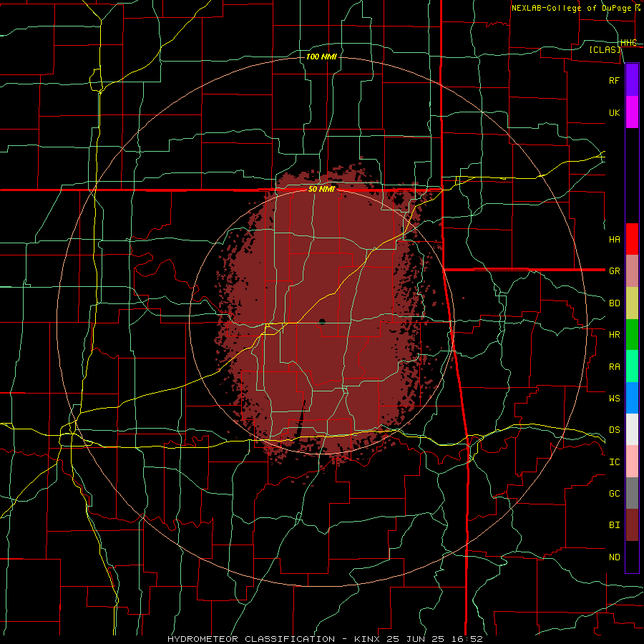
Task: Click the 100 NMI range ring label
Action: coord(321,57)
